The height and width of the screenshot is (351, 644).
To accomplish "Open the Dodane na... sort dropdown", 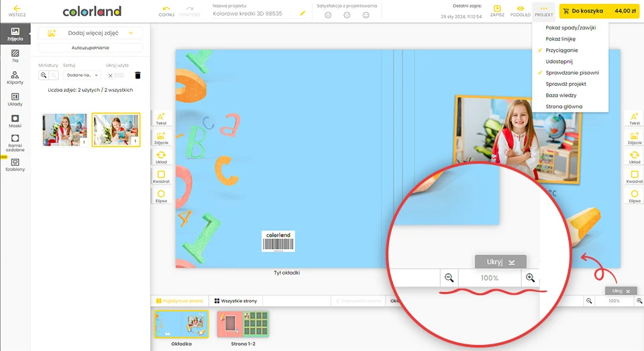I will pyautogui.click(x=82, y=75).
